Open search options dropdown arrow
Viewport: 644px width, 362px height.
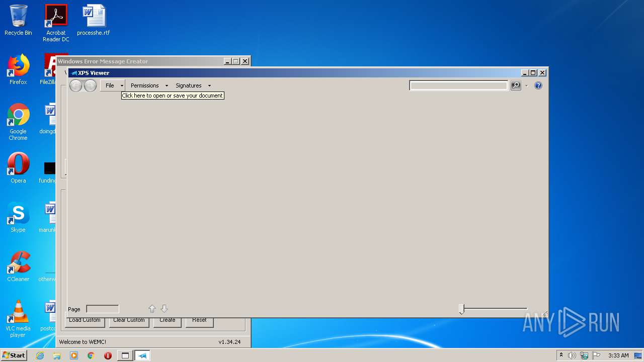point(526,85)
